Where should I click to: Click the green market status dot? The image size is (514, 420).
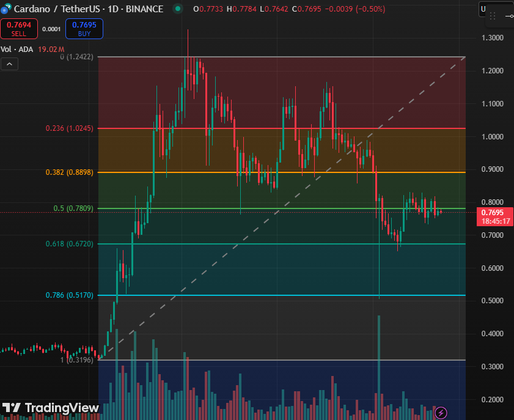click(x=178, y=9)
